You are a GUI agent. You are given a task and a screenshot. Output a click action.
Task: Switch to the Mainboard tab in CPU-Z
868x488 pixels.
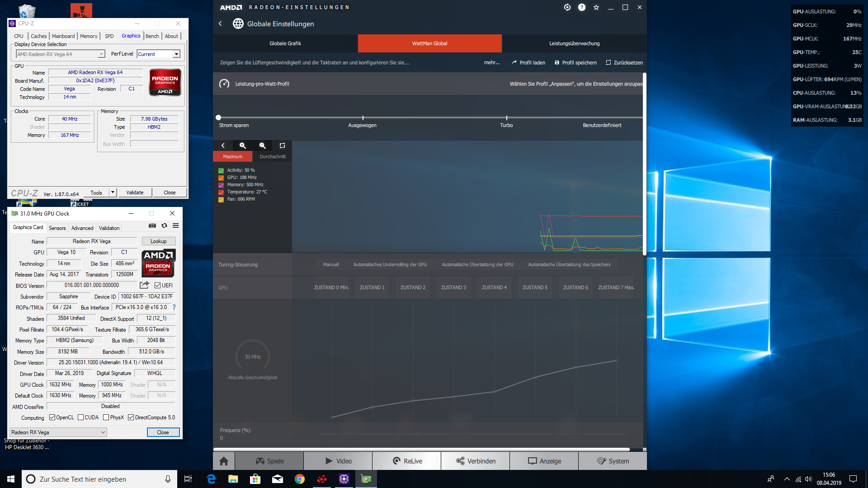point(63,36)
